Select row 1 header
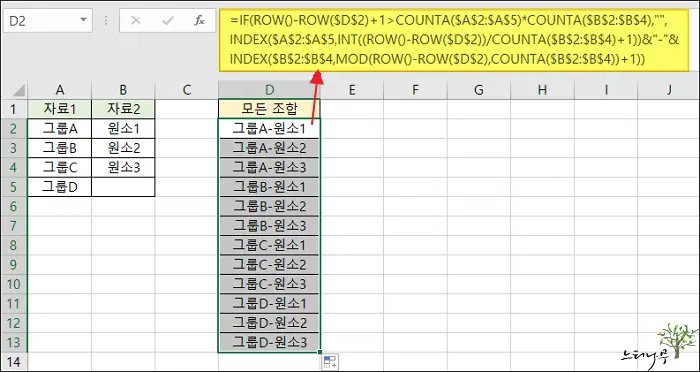The image size is (700, 372). click(x=14, y=109)
